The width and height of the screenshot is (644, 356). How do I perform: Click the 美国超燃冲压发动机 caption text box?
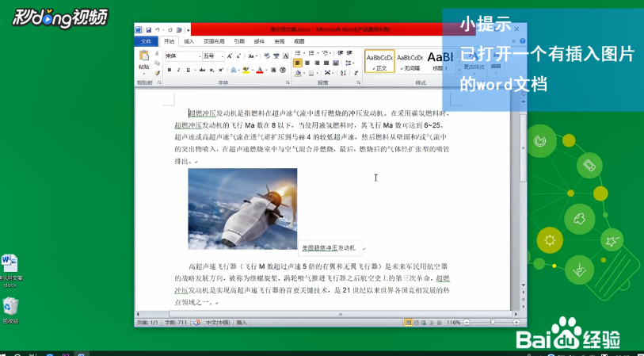(329, 248)
